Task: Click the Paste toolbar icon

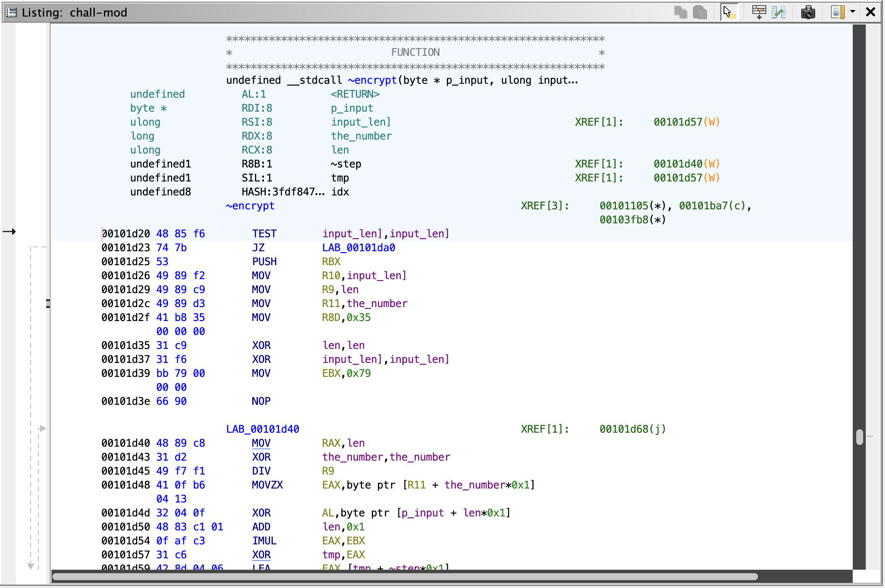Action: (x=700, y=12)
